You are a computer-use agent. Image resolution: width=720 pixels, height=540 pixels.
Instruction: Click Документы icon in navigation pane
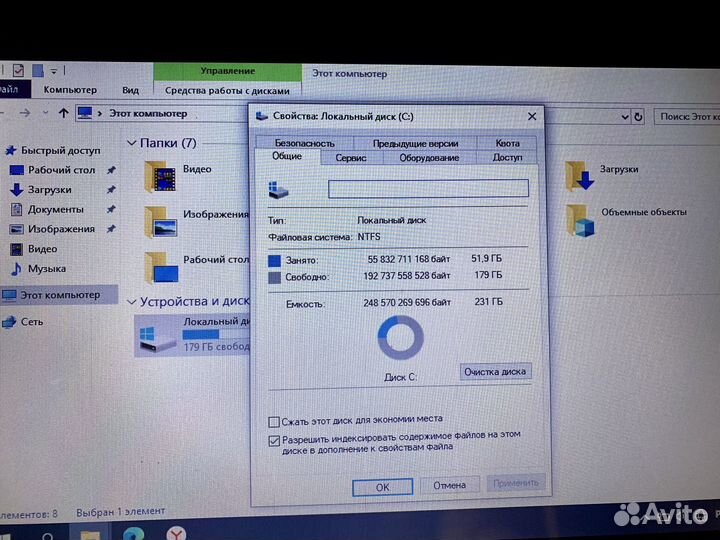click(17, 209)
